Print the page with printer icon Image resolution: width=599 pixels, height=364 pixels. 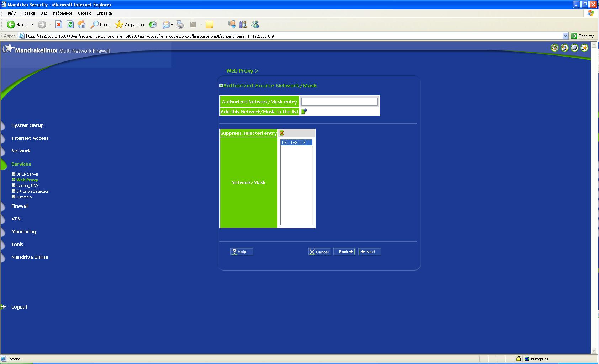point(180,25)
